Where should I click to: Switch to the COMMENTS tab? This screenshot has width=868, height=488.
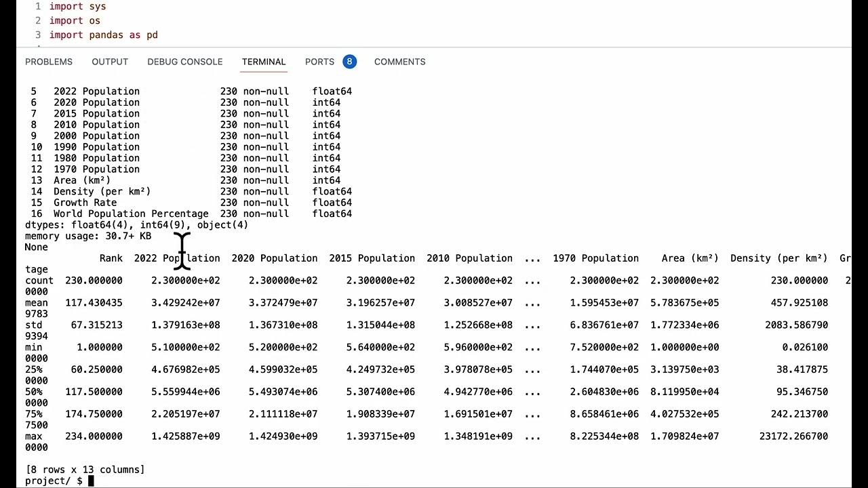pos(399,62)
